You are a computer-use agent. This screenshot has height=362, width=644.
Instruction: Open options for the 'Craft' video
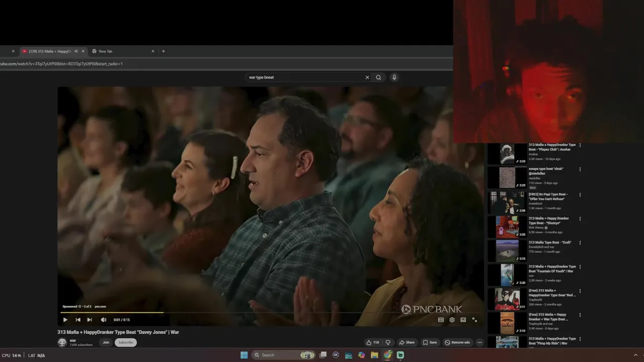click(580, 243)
